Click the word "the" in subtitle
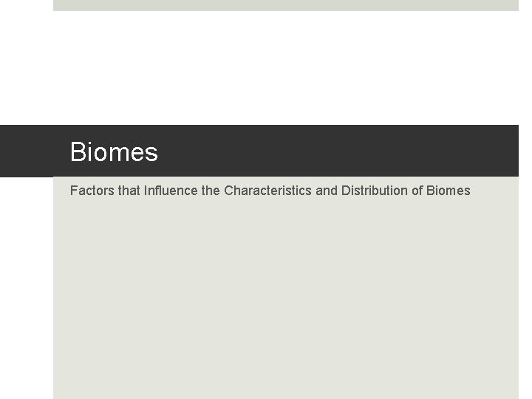The height and width of the screenshot is (399, 532). coord(211,191)
